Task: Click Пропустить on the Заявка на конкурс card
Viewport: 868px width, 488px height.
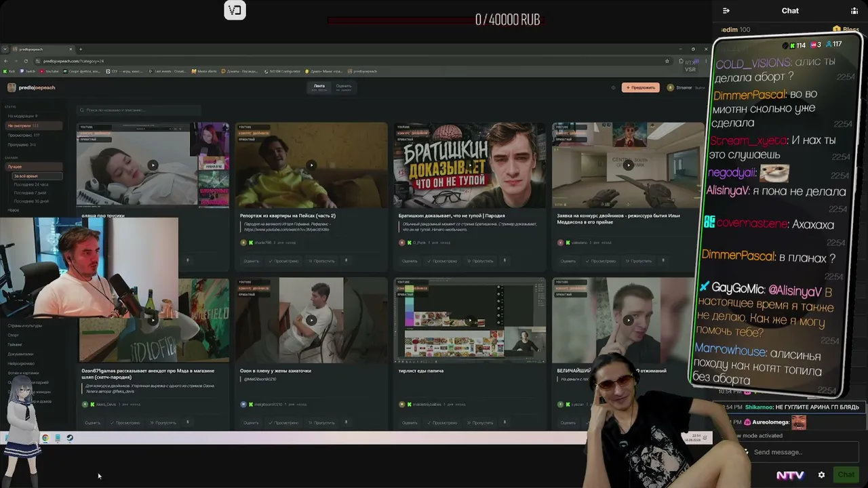Action: pos(639,261)
